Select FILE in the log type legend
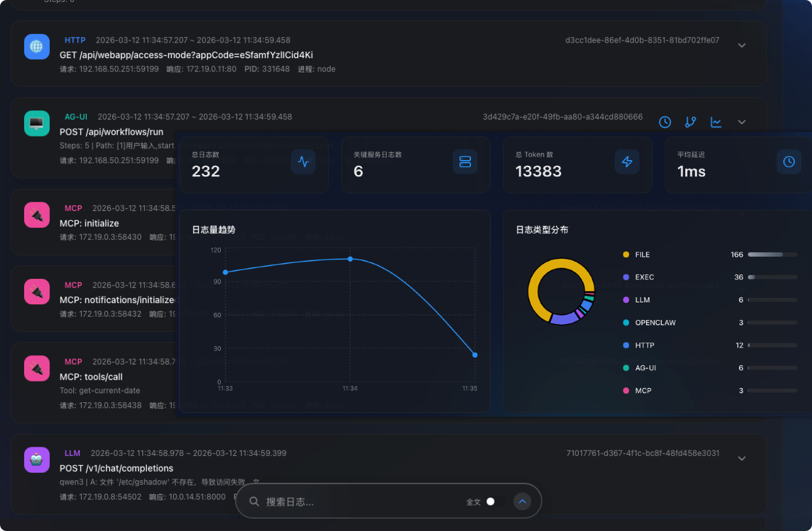This screenshot has height=531, width=812. pyautogui.click(x=642, y=255)
